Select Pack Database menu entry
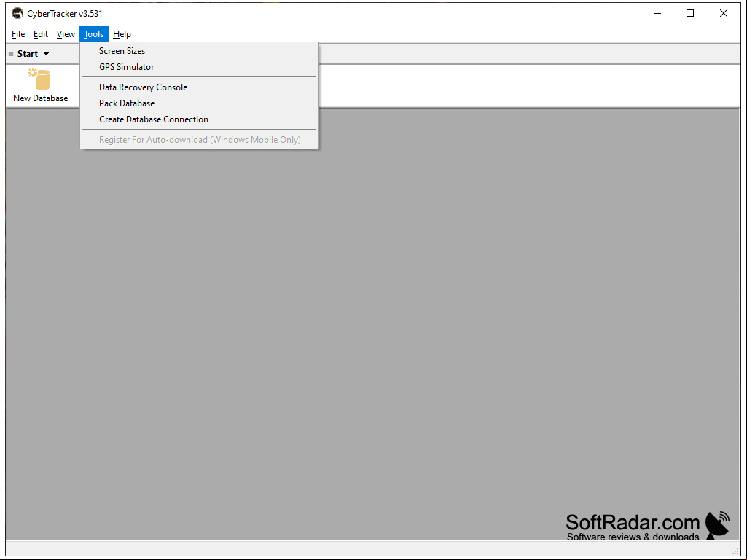This screenshot has width=747, height=560. pyautogui.click(x=199, y=103)
